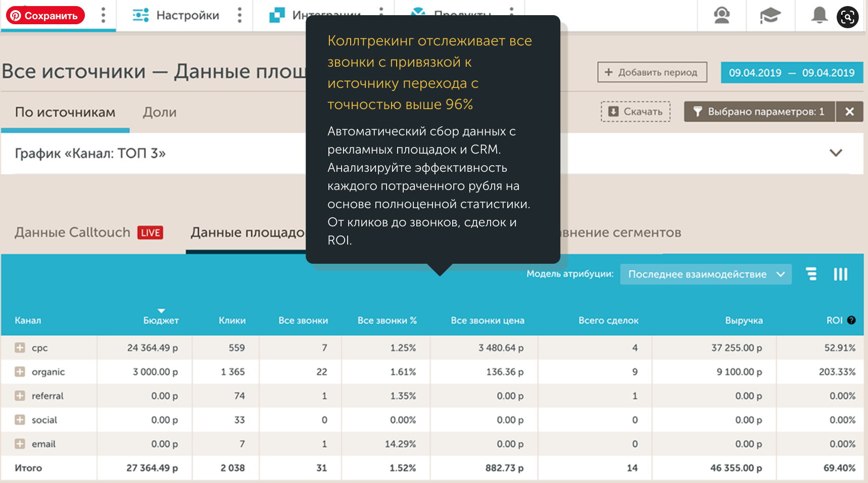Open Данные Calltouch LIVE tab
Image resolution: width=868 pixels, height=483 pixels.
click(x=88, y=232)
